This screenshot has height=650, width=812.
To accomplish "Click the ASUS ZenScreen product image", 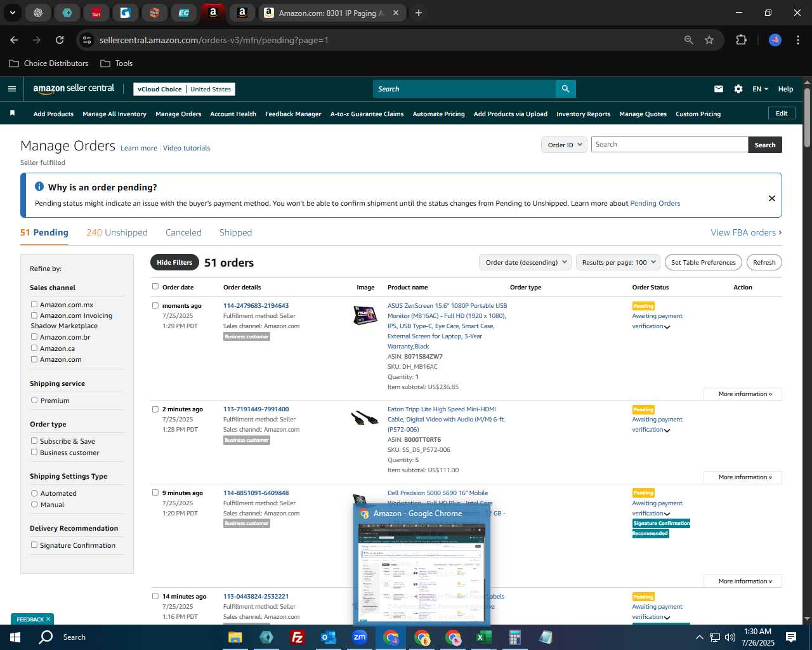I will pyautogui.click(x=365, y=315).
